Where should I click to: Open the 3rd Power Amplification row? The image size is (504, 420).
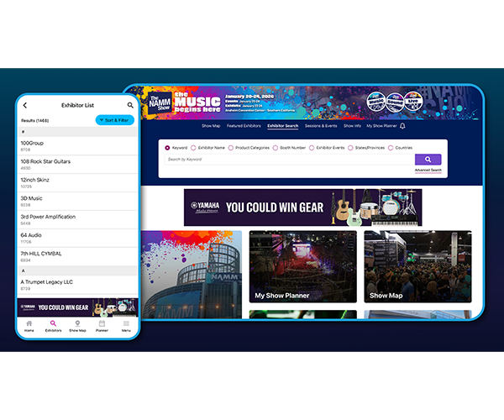[x=77, y=219]
